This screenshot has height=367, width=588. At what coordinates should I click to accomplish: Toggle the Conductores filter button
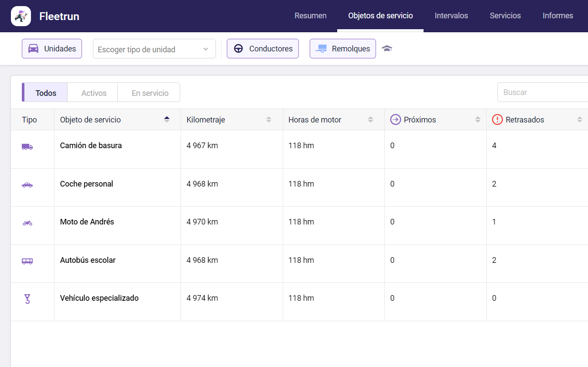263,49
